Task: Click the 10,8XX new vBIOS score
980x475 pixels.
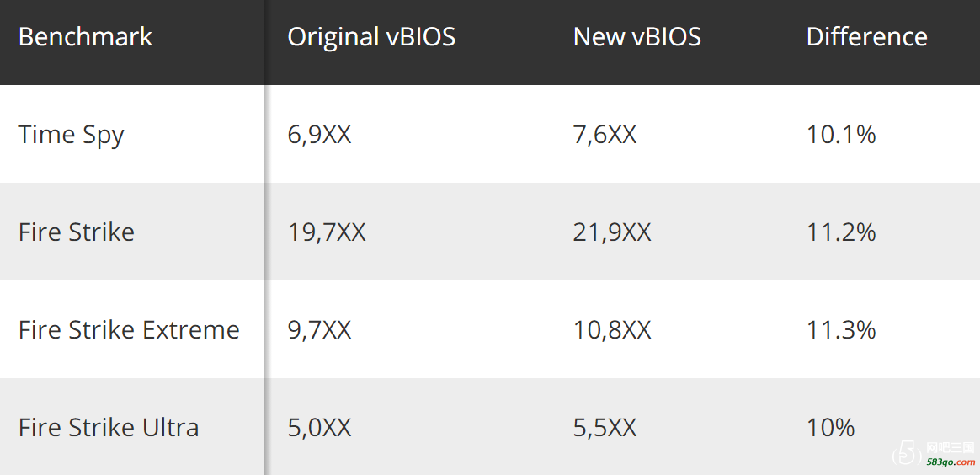Action: tap(612, 330)
